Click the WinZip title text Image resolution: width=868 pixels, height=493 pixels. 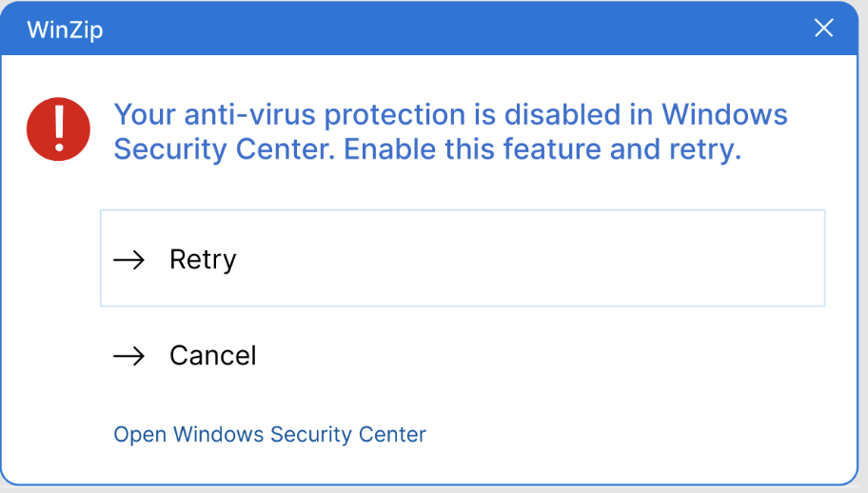pyautogui.click(x=65, y=30)
